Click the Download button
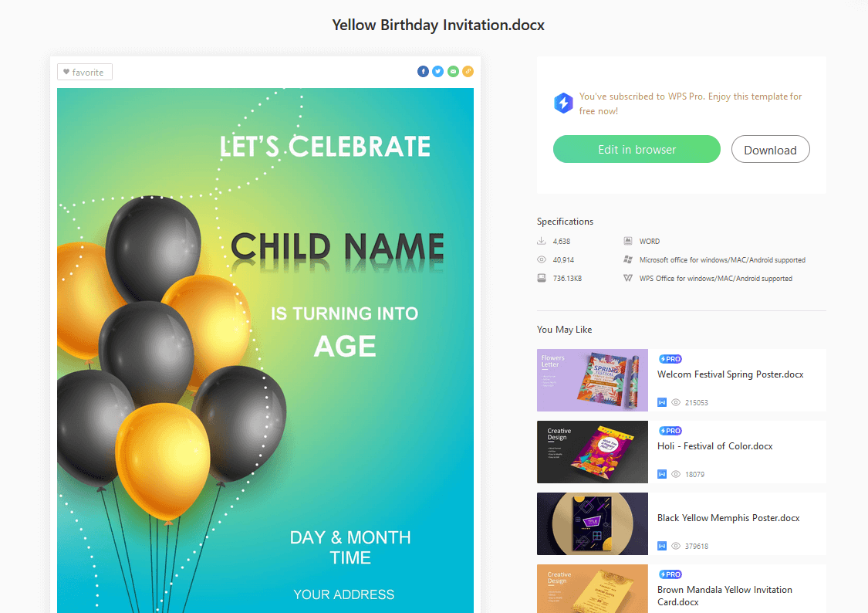This screenshot has height=613, width=868. point(770,150)
